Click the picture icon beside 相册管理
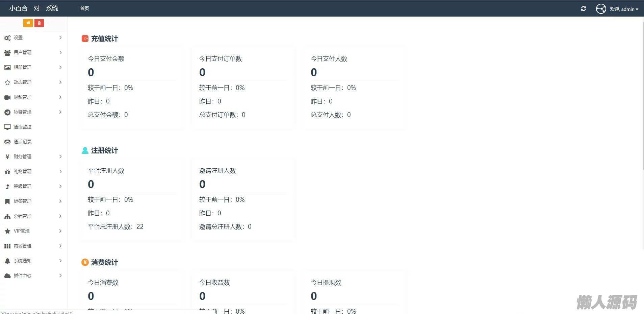644x314 pixels. click(7, 68)
